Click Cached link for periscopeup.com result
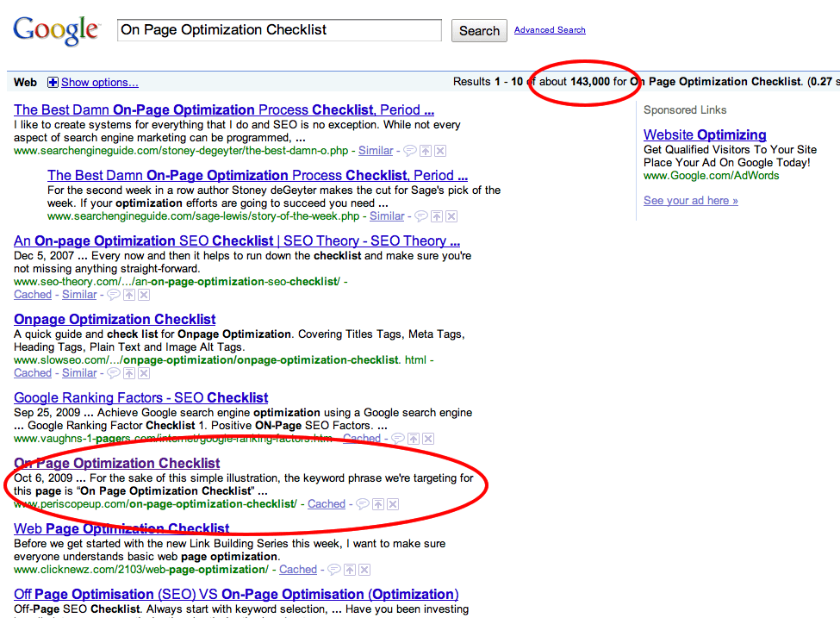 (x=327, y=504)
